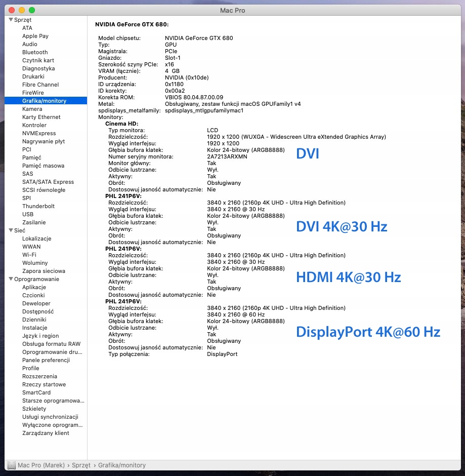Image resolution: width=465 pixels, height=476 pixels.
Task: Click Grafika/monitory breadcrumb in path bar
Action: click(122, 465)
